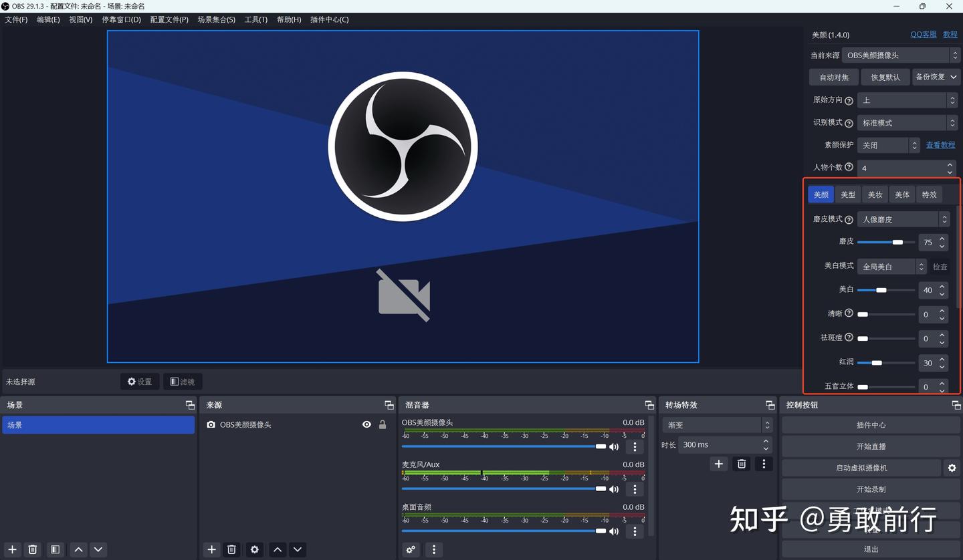Click 启动虚拟摄像机 button

click(x=861, y=468)
